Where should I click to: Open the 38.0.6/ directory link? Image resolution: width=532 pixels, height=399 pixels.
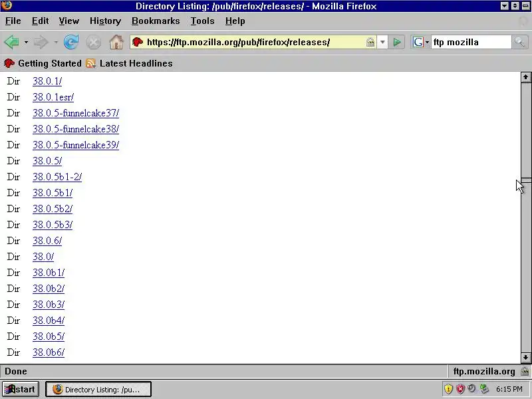(x=47, y=241)
